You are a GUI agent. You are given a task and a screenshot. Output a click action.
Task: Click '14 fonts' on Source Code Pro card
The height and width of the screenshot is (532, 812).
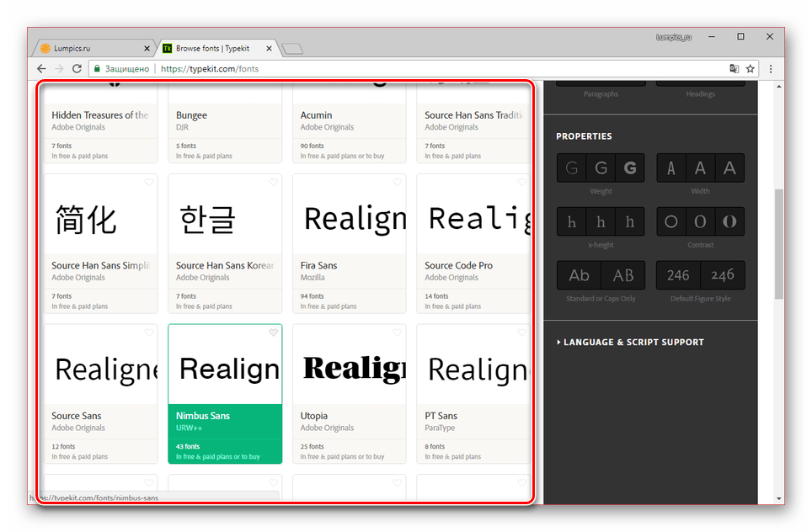tap(436, 296)
